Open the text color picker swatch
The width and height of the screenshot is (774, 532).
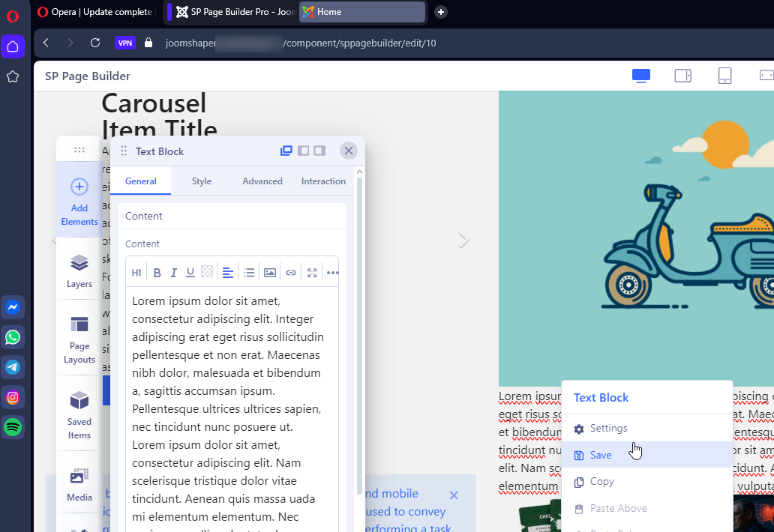(207, 273)
